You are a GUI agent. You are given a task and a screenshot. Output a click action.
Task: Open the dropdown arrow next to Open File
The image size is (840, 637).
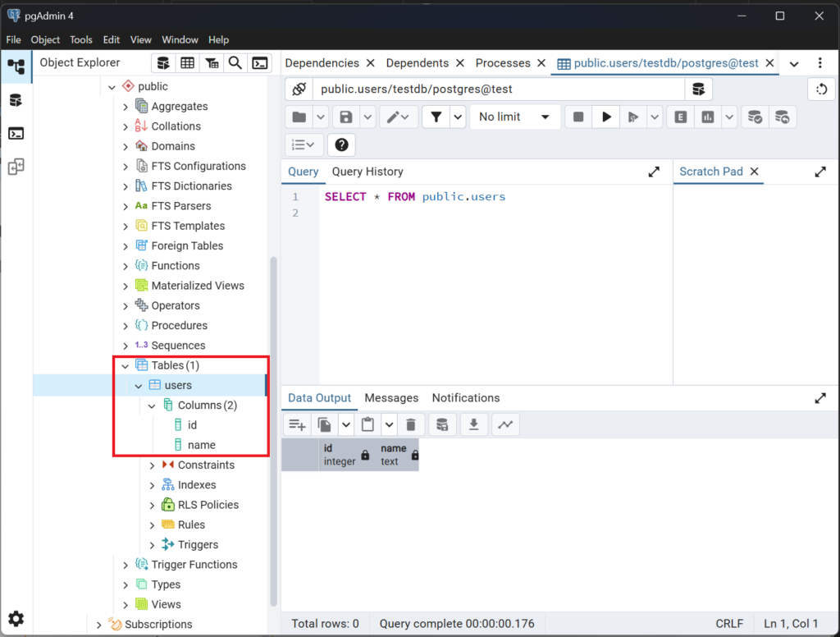(321, 117)
